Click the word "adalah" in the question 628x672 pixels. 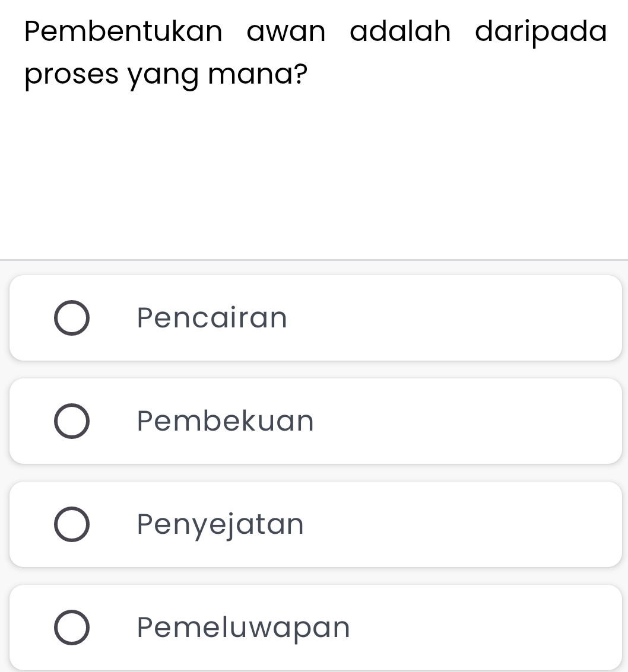401,31
